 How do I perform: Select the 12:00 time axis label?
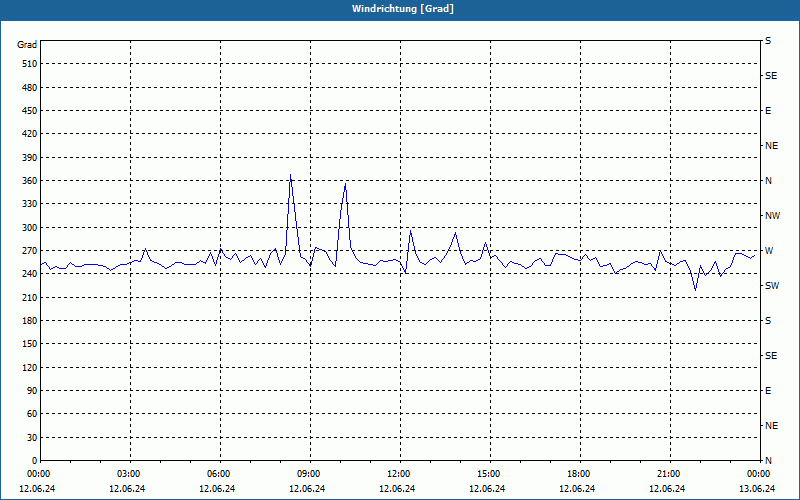(x=398, y=474)
